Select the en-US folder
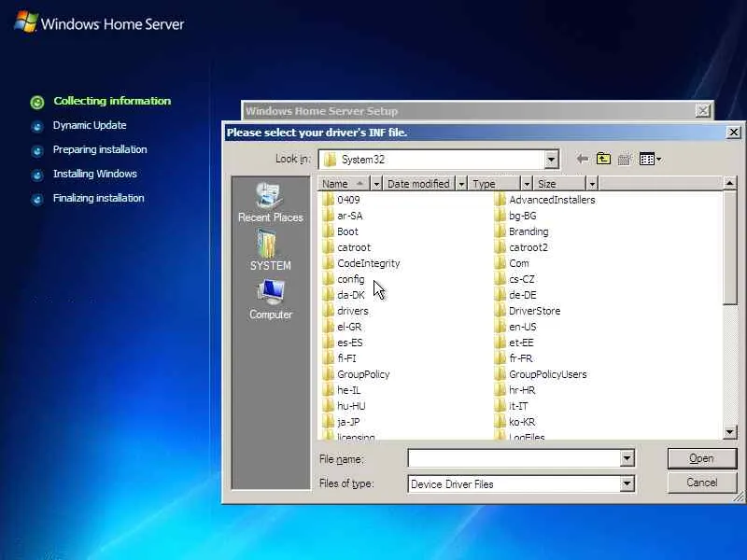The image size is (747, 560). (516, 327)
